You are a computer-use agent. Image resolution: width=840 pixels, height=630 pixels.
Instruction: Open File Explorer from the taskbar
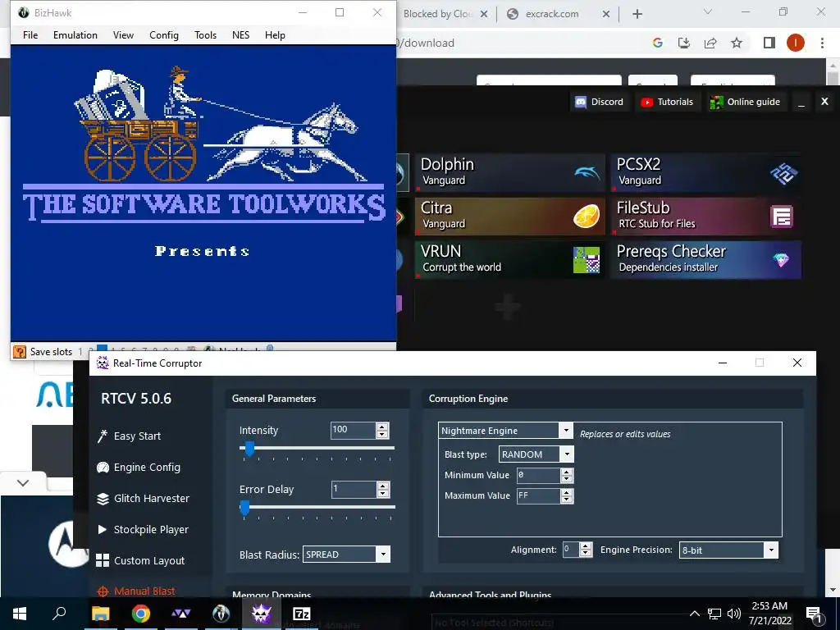[x=100, y=614]
